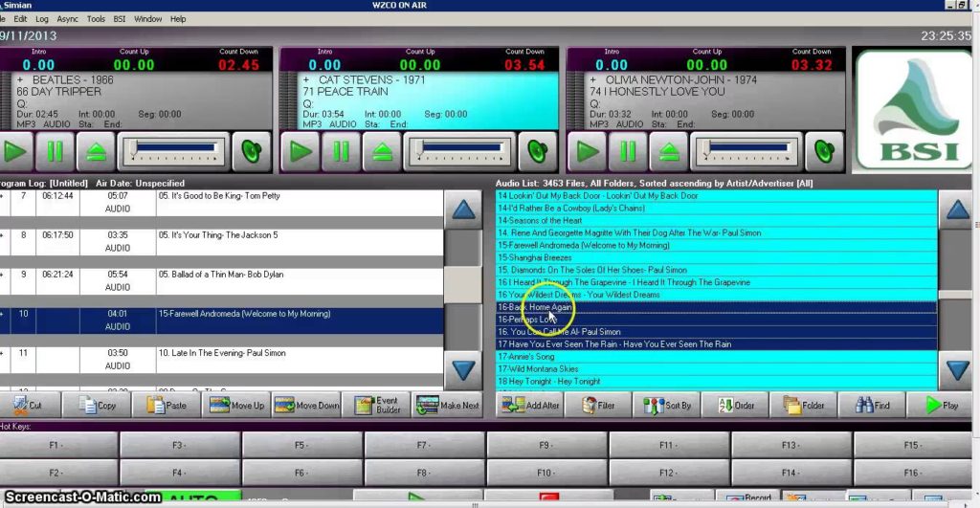The image size is (980, 508).
Task: Trigger the F5 hot key button
Action: point(301,445)
